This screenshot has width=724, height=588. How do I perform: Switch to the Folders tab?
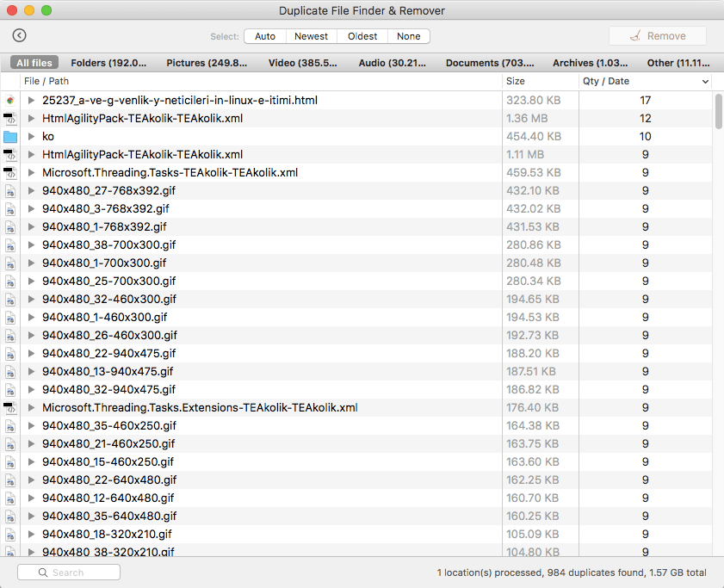coord(108,63)
